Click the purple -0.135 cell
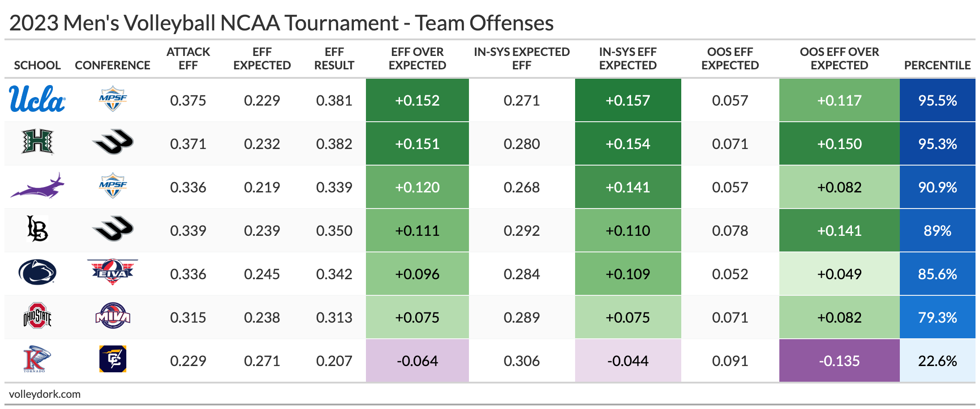This screenshot has width=980, height=409. (839, 361)
